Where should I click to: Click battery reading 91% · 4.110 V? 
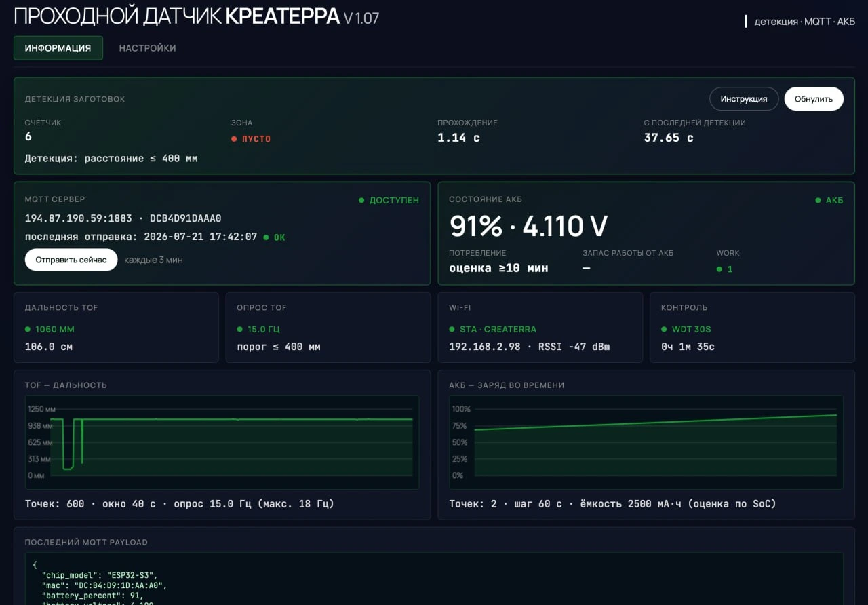tap(528, 227)
